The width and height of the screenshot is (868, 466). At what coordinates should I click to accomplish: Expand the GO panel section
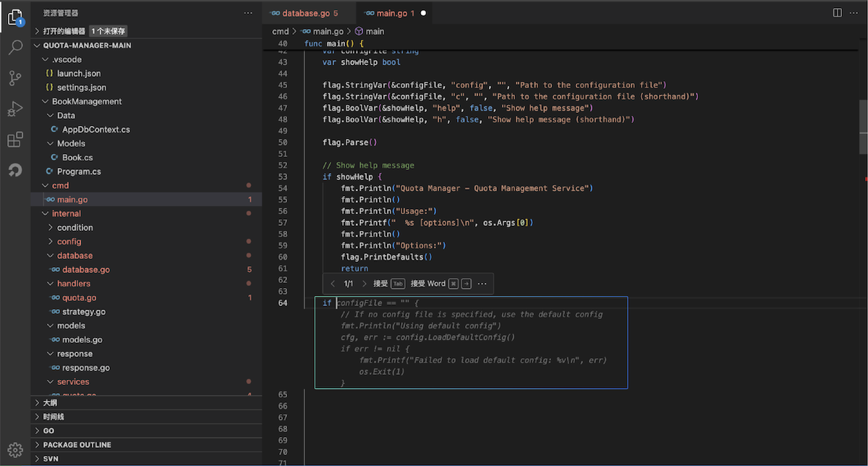48,431
